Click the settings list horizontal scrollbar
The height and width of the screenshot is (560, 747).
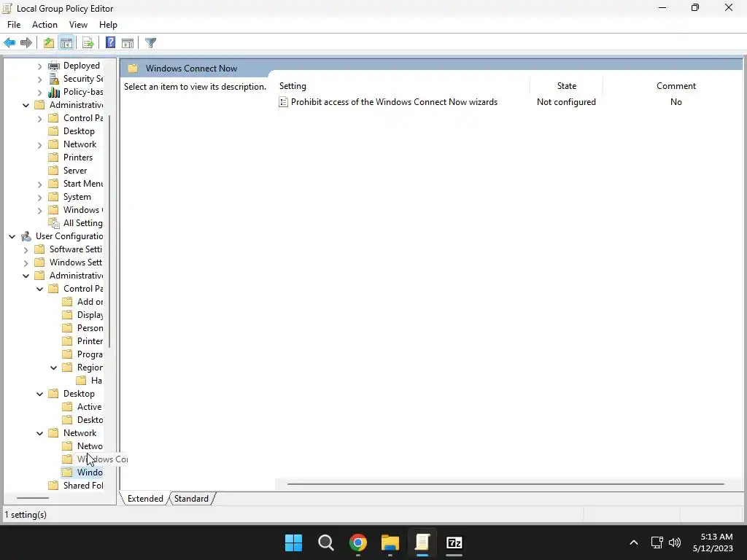pyautogui.click(x=506, y=484)
